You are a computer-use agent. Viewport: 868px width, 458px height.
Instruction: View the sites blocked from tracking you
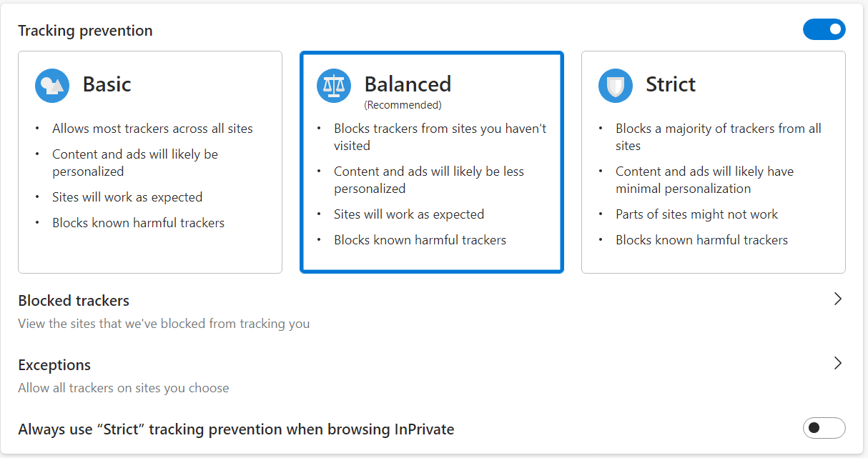pyautogui.click(x=163, y=323)
